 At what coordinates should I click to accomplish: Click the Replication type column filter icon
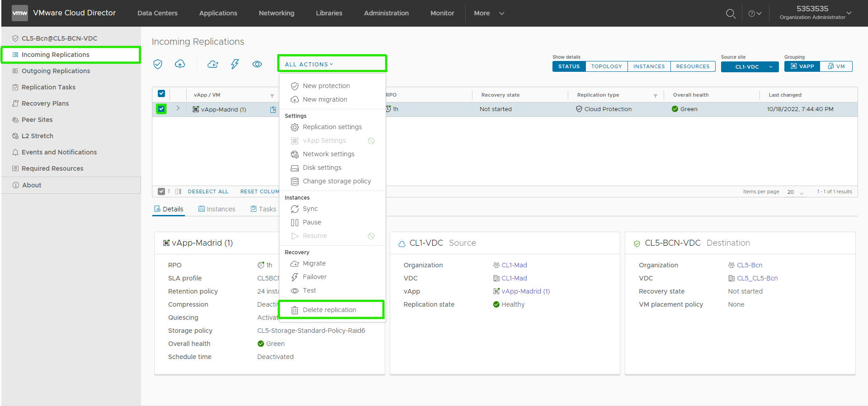coord(656,96)
